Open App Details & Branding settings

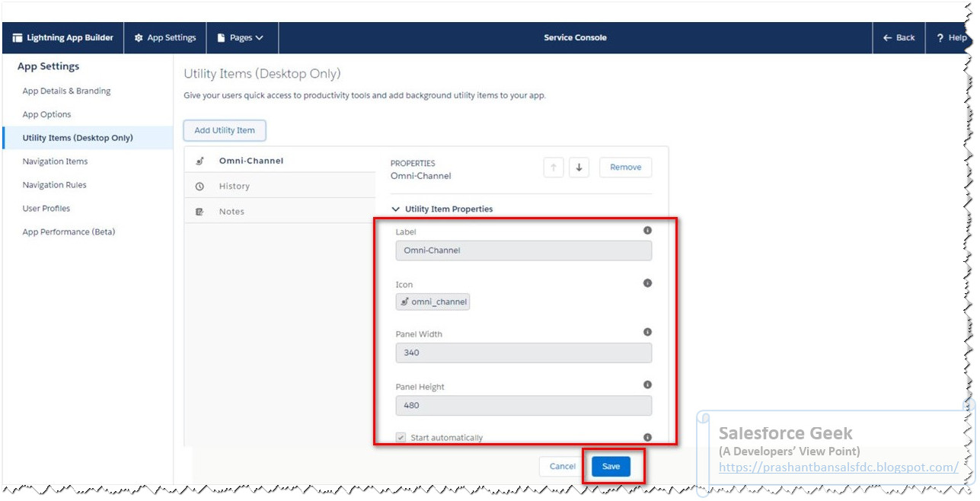pyautogui.click(x=66, y=91)
